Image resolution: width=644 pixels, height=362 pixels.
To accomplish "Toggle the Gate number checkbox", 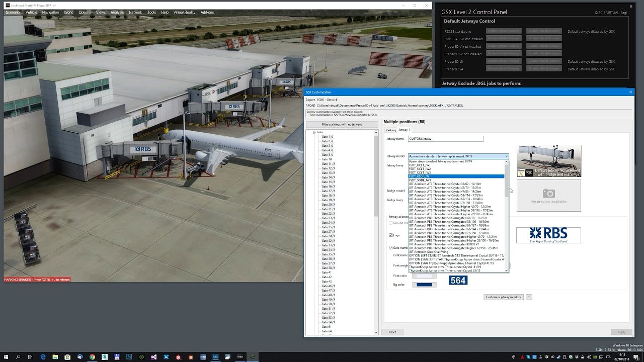I will tap(391, 247).
